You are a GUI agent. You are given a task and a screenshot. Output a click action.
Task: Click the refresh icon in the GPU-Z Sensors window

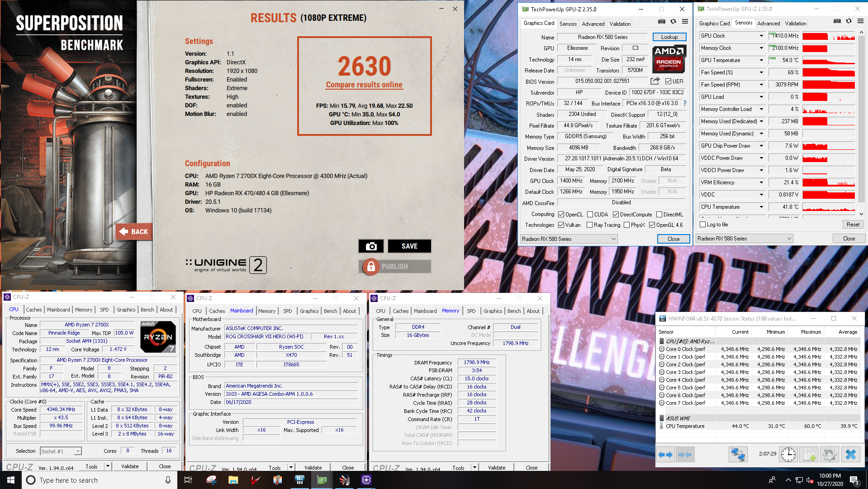pos(849,21)
